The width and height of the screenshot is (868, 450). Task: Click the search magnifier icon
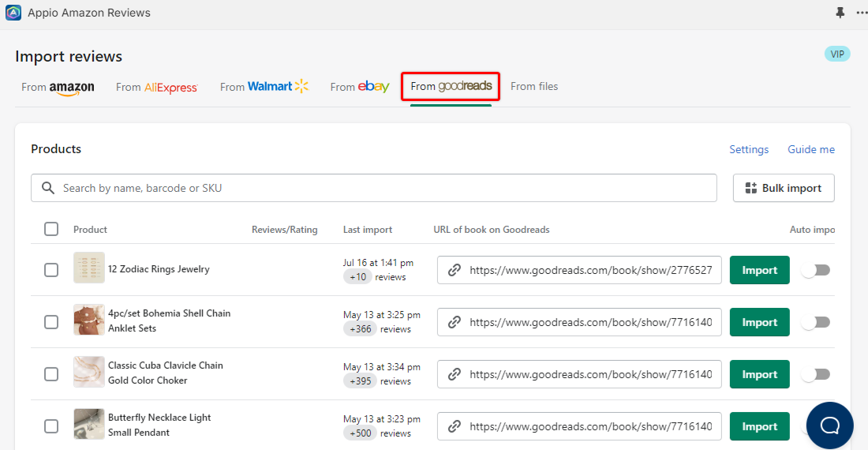tap(48, 188)
